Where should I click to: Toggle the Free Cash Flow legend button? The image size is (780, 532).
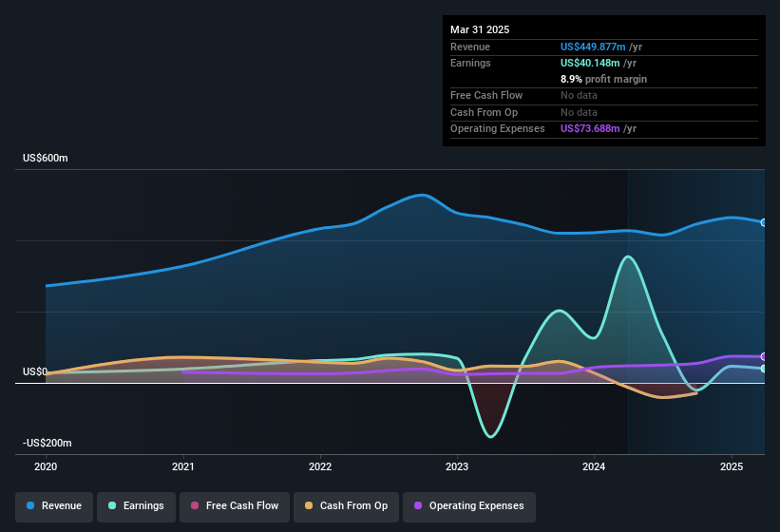pos(235,506)
